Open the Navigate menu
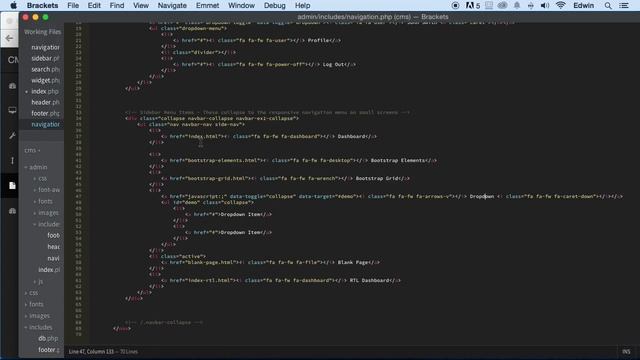 coord(172,5)
